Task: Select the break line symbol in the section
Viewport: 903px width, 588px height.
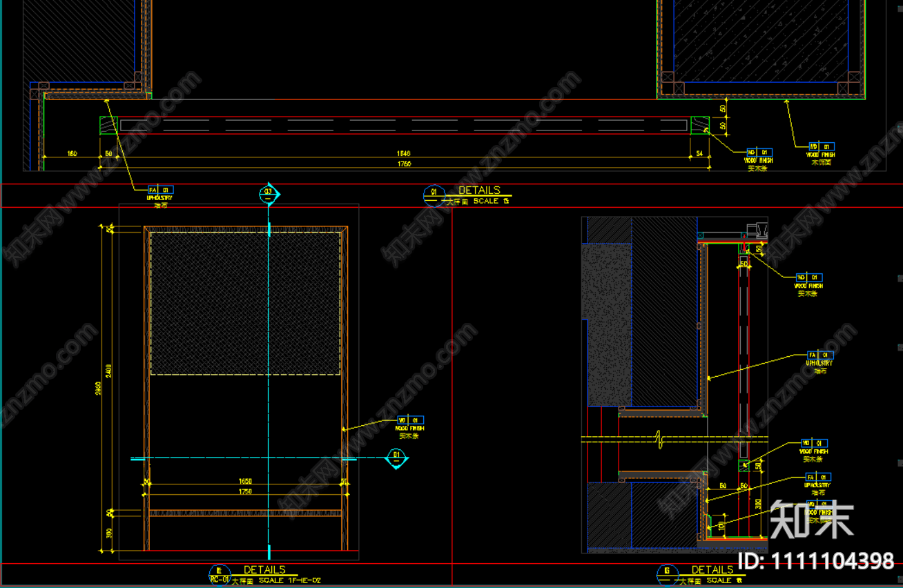Action: [x=659, y=438]
